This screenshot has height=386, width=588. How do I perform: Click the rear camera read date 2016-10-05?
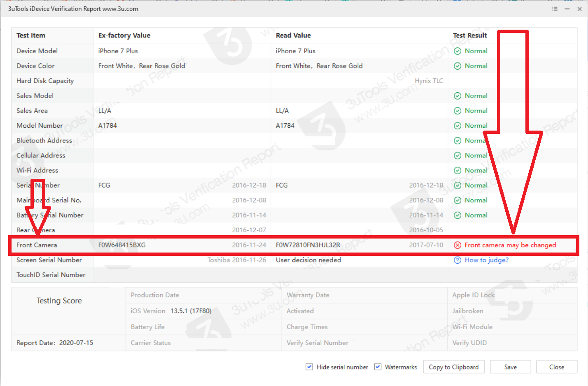(426, 230)
